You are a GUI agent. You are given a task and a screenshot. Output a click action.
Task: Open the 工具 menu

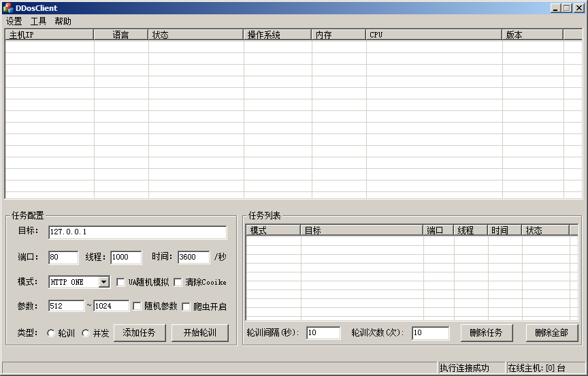click(39, 21)
